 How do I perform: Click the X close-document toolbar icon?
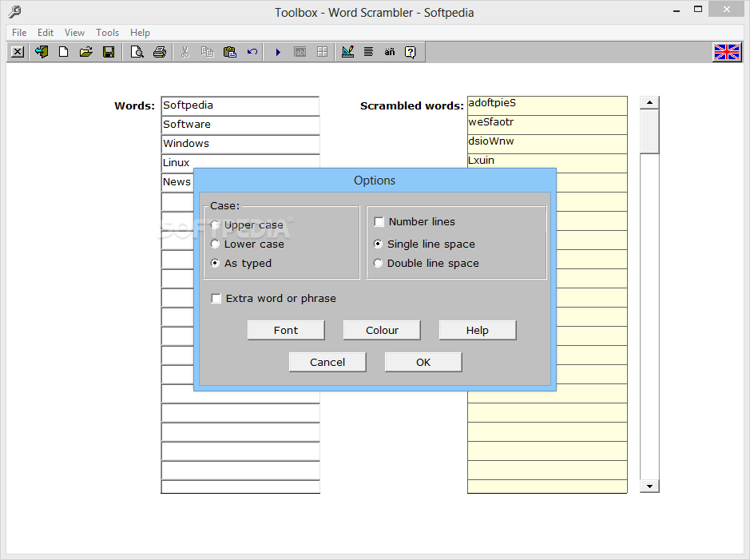[18, 52]
